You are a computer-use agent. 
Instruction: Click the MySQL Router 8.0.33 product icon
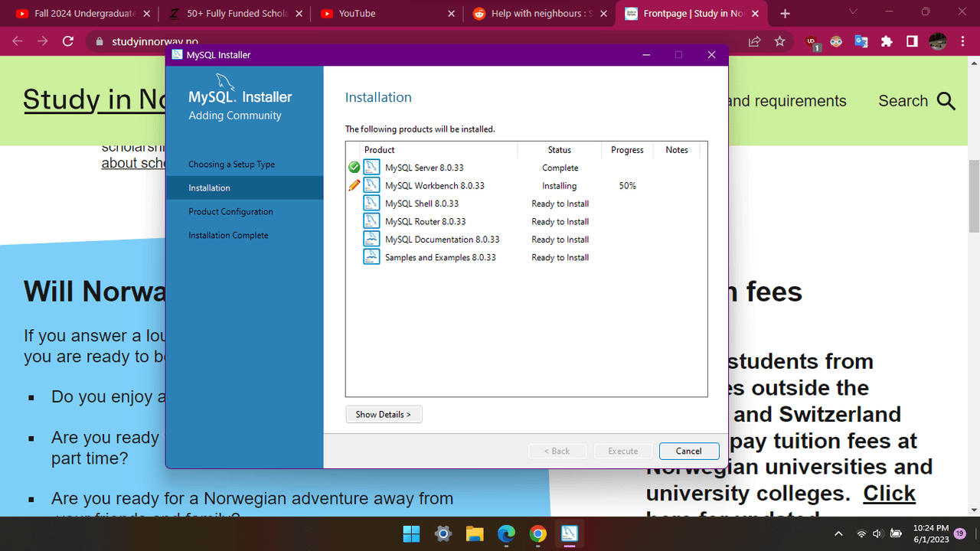point(371,221)
